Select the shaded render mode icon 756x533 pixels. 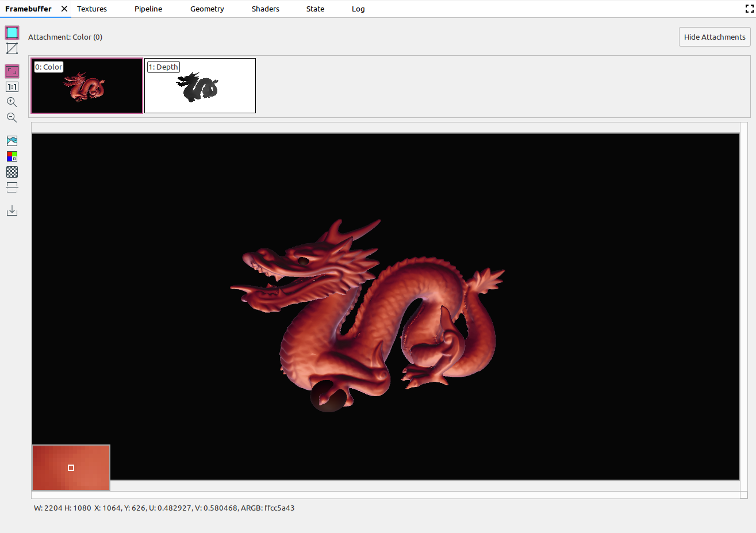[12, 33]
